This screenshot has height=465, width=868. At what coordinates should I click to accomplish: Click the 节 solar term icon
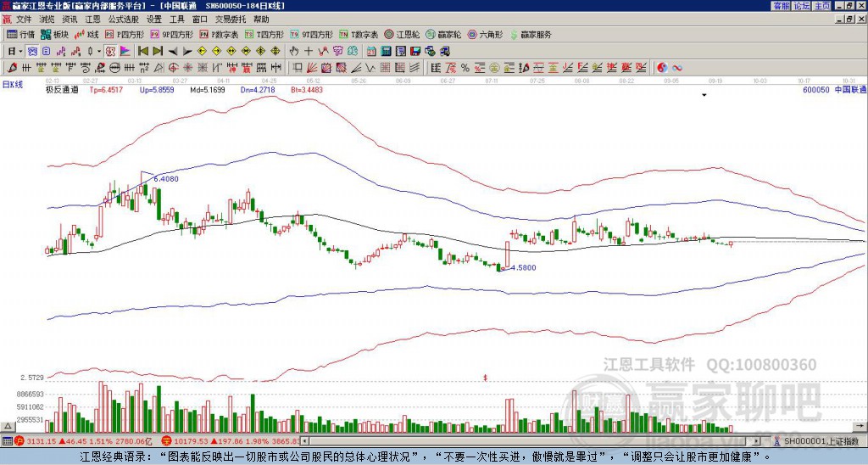coord(337,52)
